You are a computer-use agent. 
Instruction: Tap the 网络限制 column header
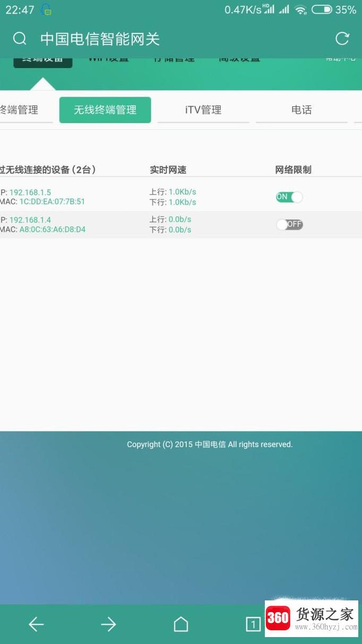pyautogui.click(x=293, y=170)
